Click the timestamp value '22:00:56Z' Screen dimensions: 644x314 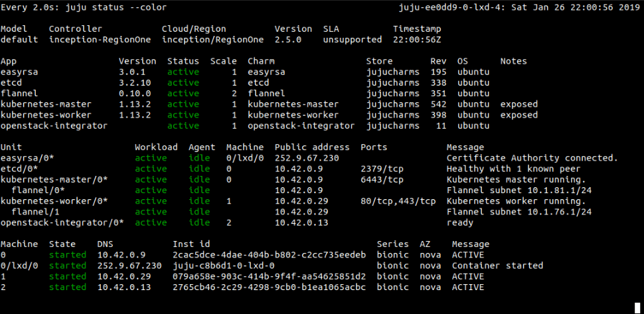coord(418,40)
